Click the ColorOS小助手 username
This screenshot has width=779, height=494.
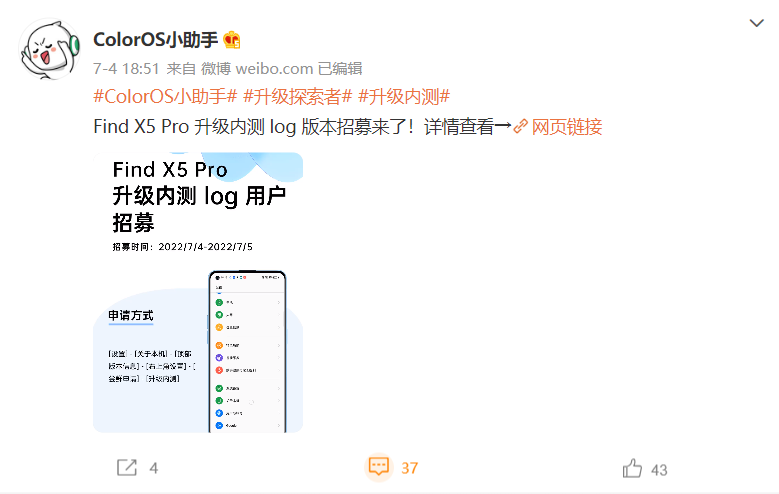point(156,40)
